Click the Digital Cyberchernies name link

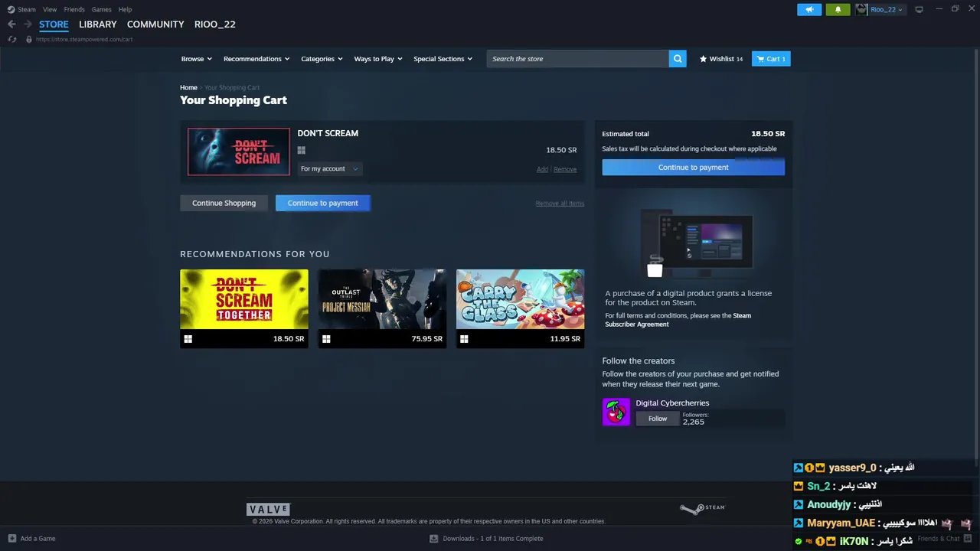pyautogui.click(x=672, y=403)
